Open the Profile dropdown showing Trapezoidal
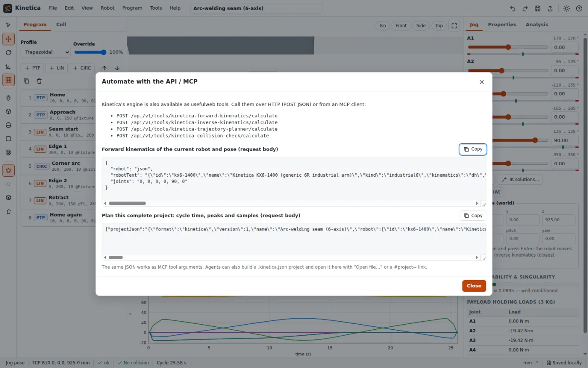The height and width of the screenshot is (368, 588). point(45,52)
